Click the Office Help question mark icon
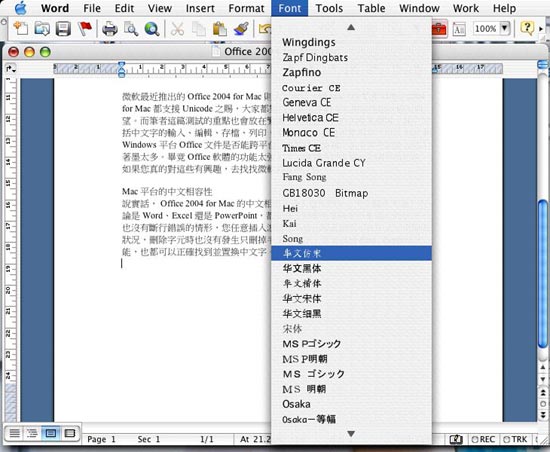This screenshot has width=550, height=452. tap(527, 28)
